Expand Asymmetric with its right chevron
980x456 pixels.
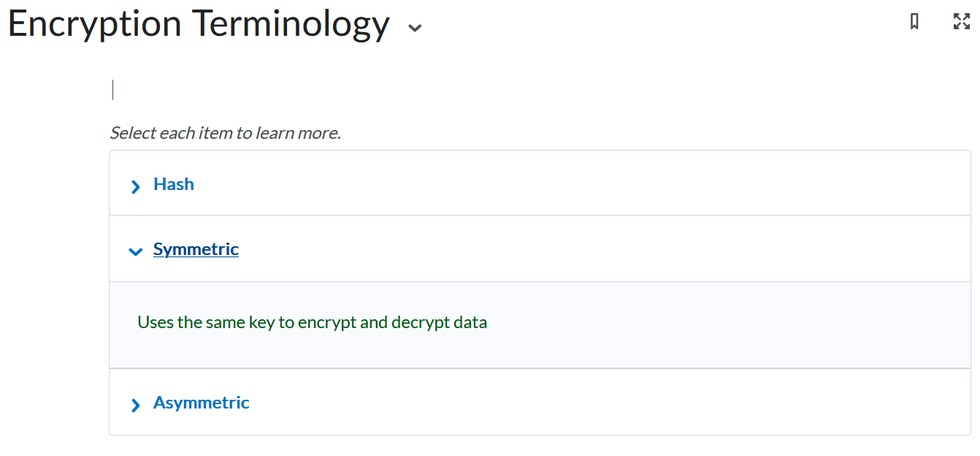[x=135, y=405]
